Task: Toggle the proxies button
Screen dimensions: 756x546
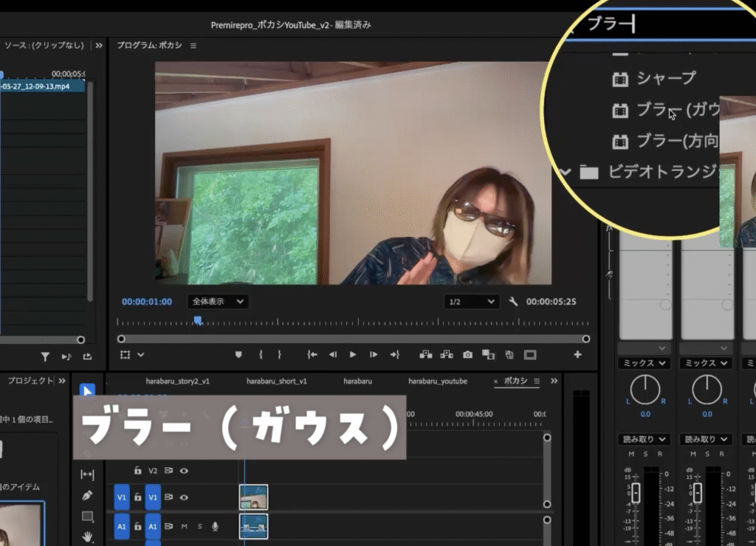Action: (509, 355)
